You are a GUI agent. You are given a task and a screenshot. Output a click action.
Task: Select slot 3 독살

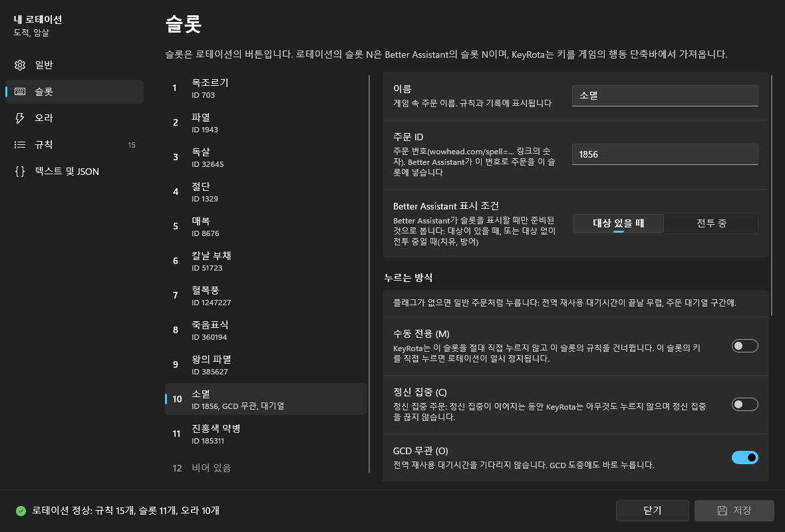pyautogui.click(x=265, y=157)
